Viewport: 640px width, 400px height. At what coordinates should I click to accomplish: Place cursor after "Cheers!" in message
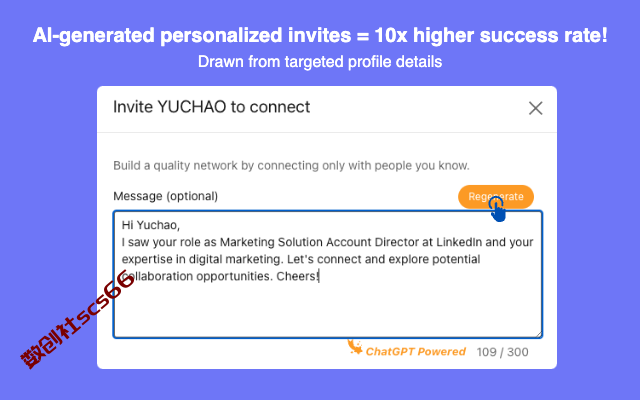[x=319, y=276]
